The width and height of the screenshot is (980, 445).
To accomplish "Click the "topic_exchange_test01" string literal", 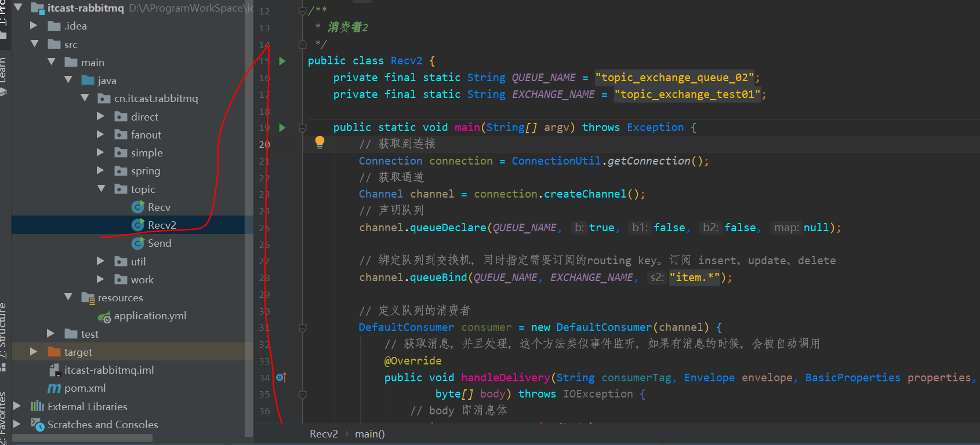I will coord(688,94).
